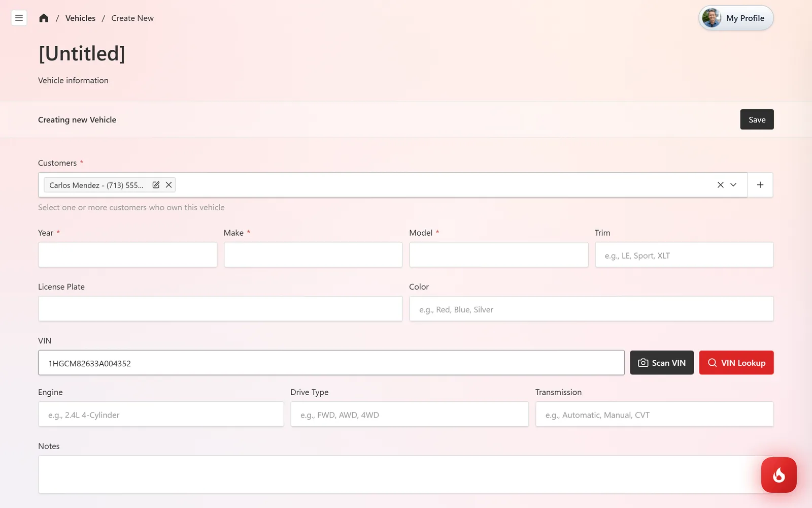Screen dimensions: 812x508
Task: Click the Drive Type field
Action: click(x=410, y=414)
